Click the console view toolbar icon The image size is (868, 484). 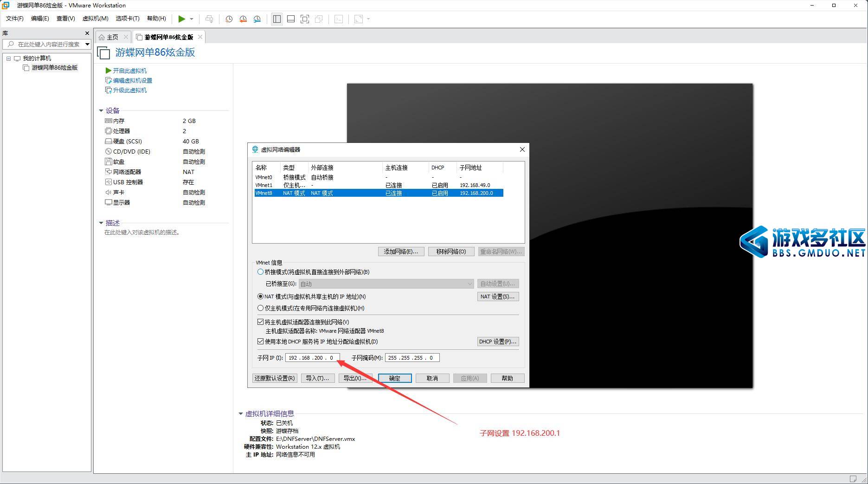pyautogui.click(x=339, y=19)
